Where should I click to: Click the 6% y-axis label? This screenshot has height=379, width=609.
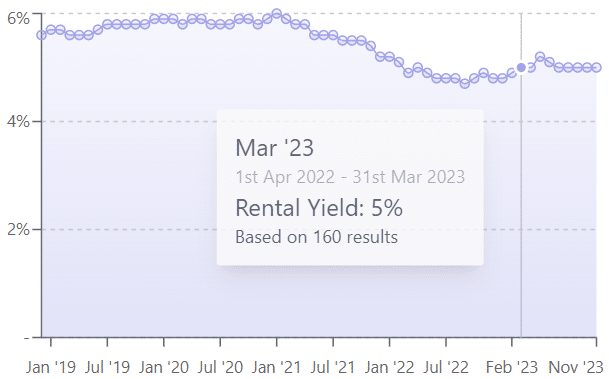[x=18, y=18]
